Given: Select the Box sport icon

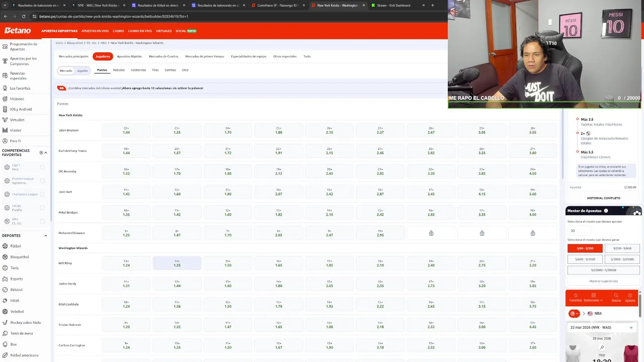Looking at the screenshot, I should 5,344.
